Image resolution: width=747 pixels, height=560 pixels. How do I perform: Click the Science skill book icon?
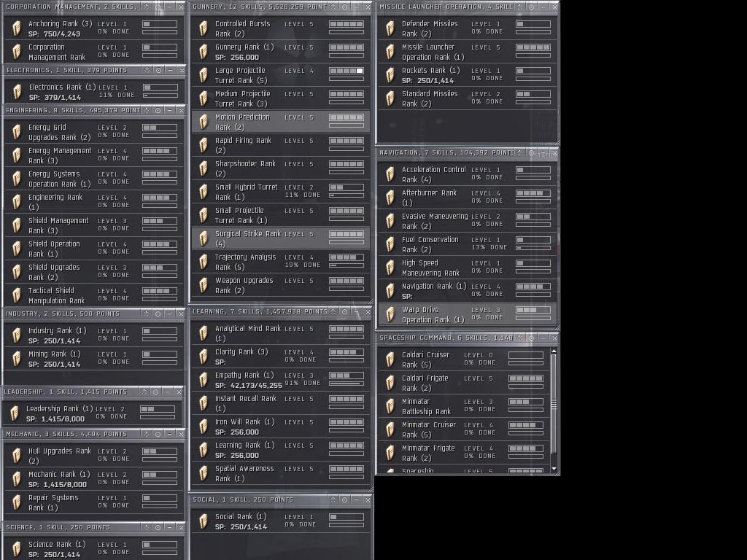17,549
